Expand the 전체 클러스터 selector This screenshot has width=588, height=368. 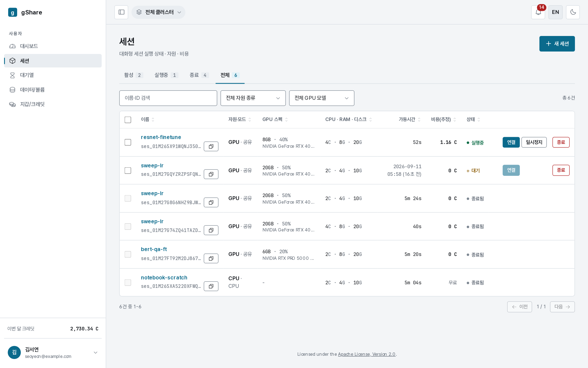158,12
